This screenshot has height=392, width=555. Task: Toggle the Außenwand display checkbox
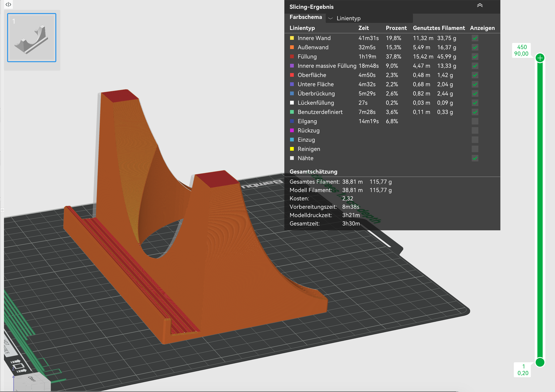point(475,47)
